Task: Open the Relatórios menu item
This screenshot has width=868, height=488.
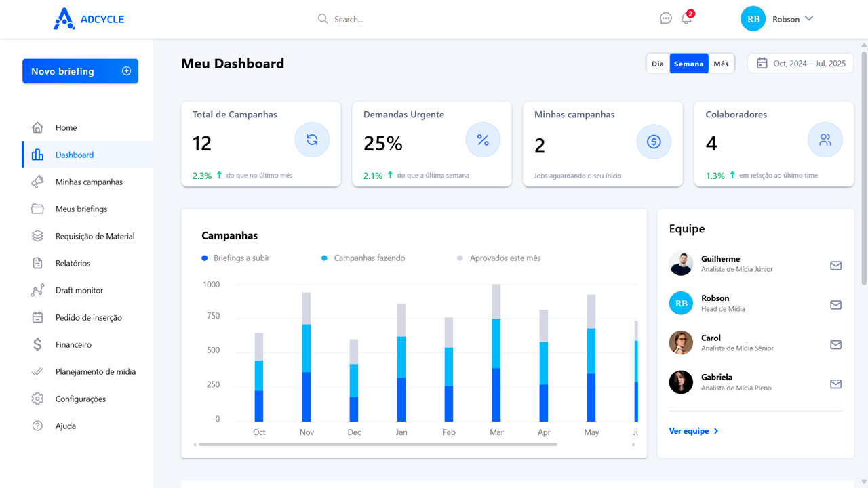Action: [x=87, y=263]
